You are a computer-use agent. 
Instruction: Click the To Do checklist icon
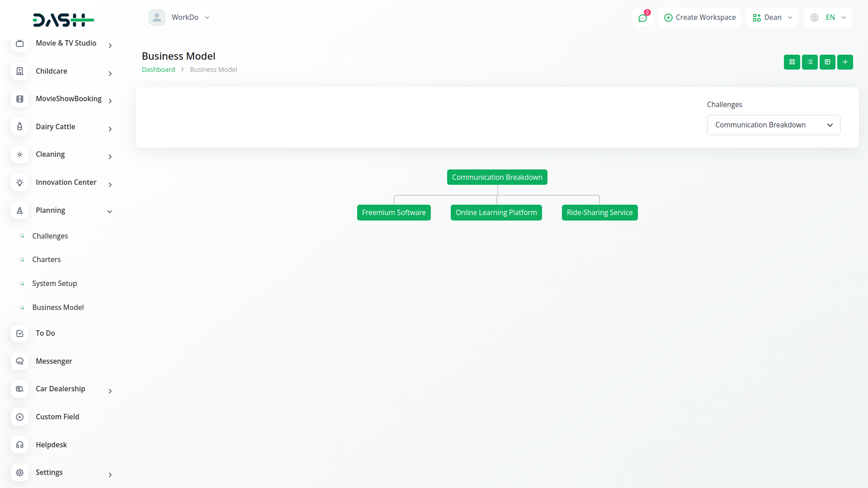(19, 333)
